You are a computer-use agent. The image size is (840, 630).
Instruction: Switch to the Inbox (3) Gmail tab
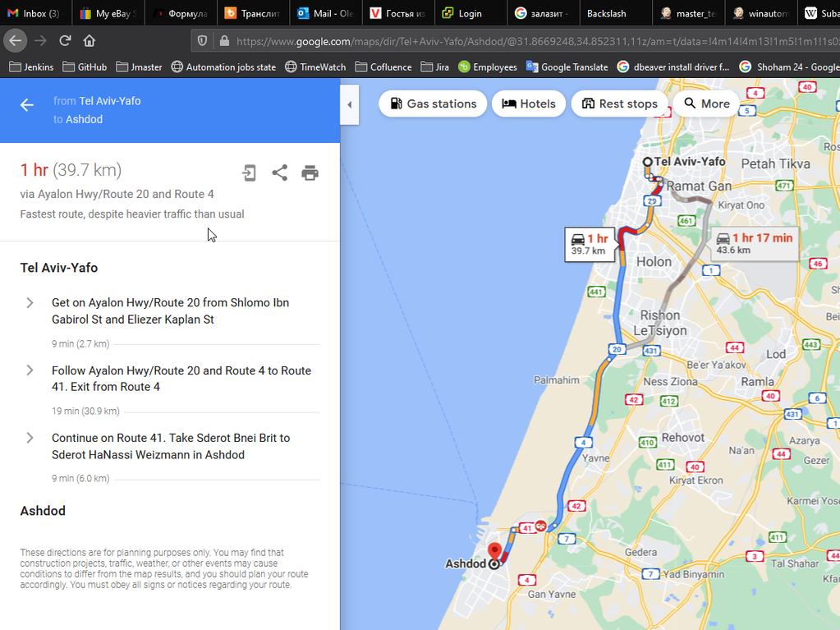[34, 13]
